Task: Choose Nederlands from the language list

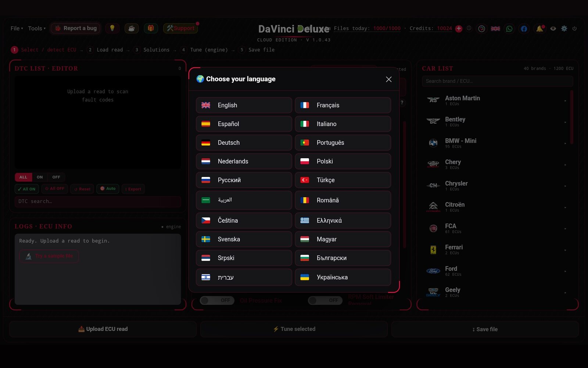Action: [244, 162]
